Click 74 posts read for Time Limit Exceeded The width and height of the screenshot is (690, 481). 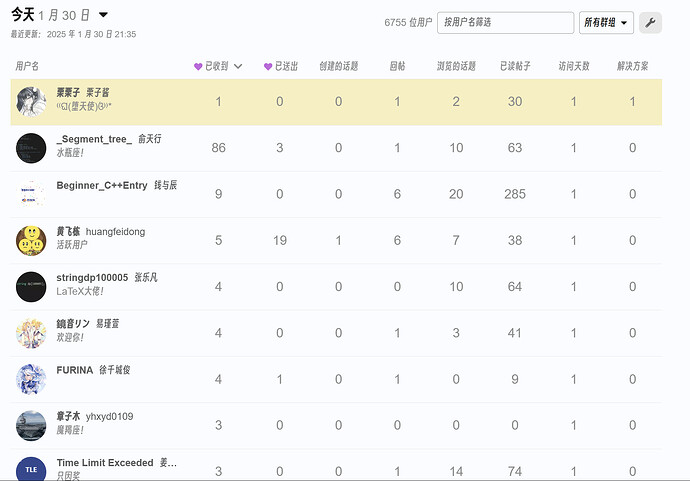pyautogui.click(x=515, y=472)
